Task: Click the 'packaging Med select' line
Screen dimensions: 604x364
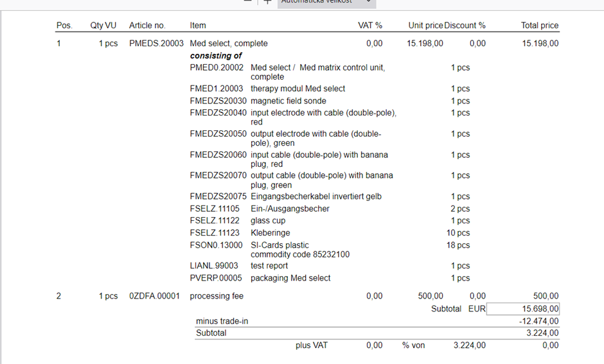Action: point(290,278)
